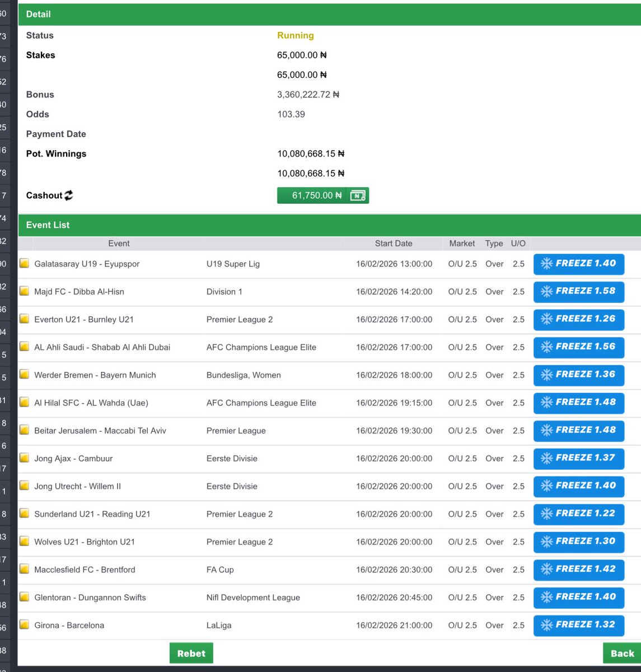Freeze Werder Bremen - Bayern Munich at 1.36

click(x=579, y=375)
